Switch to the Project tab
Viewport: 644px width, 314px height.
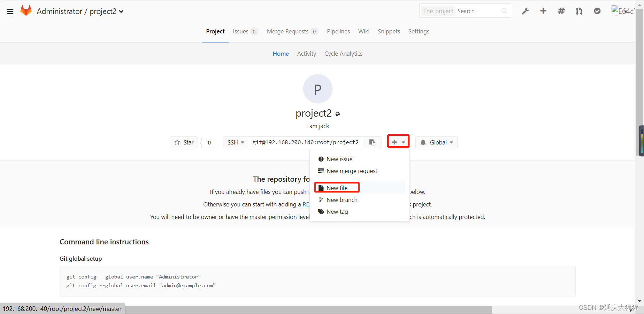tap(215, 31)
